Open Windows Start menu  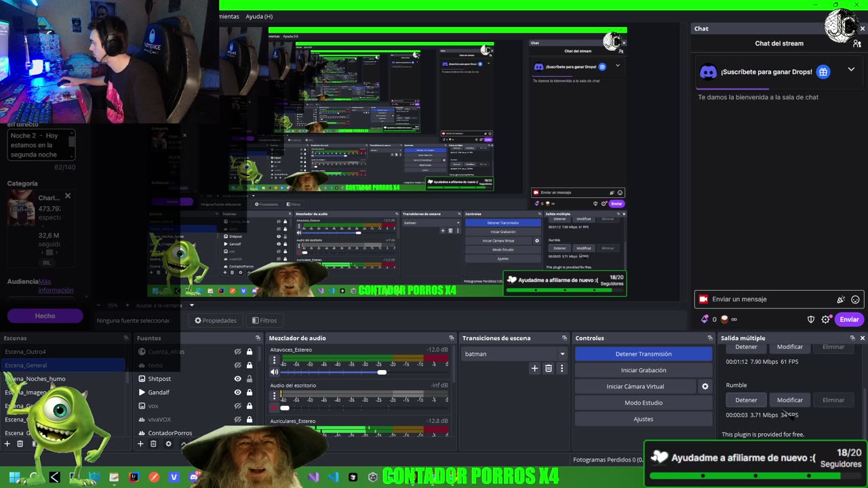click(x=14, y=477)
